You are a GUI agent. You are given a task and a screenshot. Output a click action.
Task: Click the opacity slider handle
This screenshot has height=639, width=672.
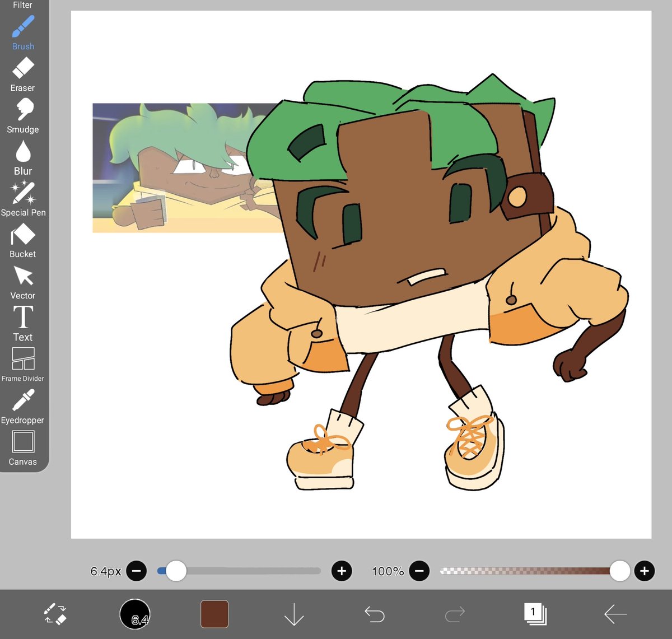619,571
